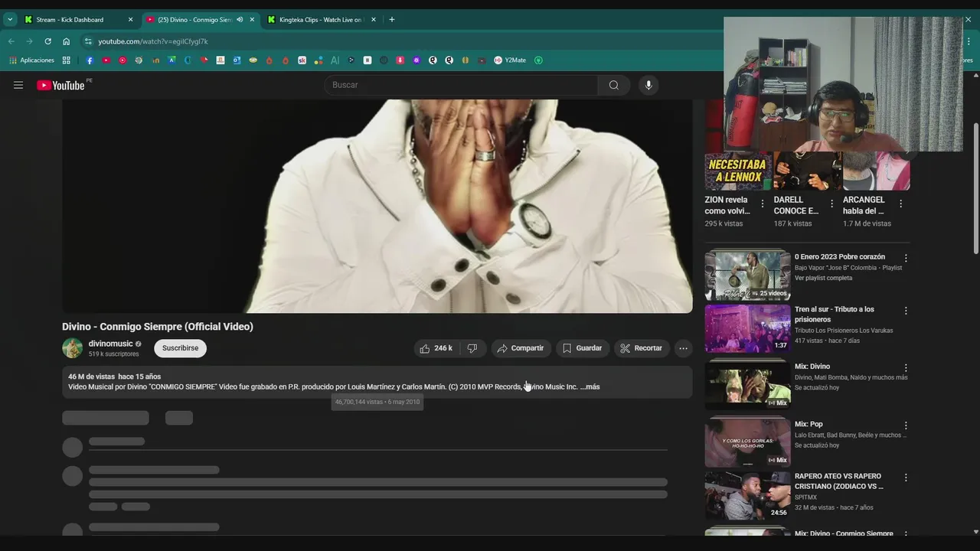The width and height of the screenshot is (980, 551).
Task: Open the RAPERO ATEO VS RAPERO CRISTIANO thumbnail
Action: pos(747,496)
